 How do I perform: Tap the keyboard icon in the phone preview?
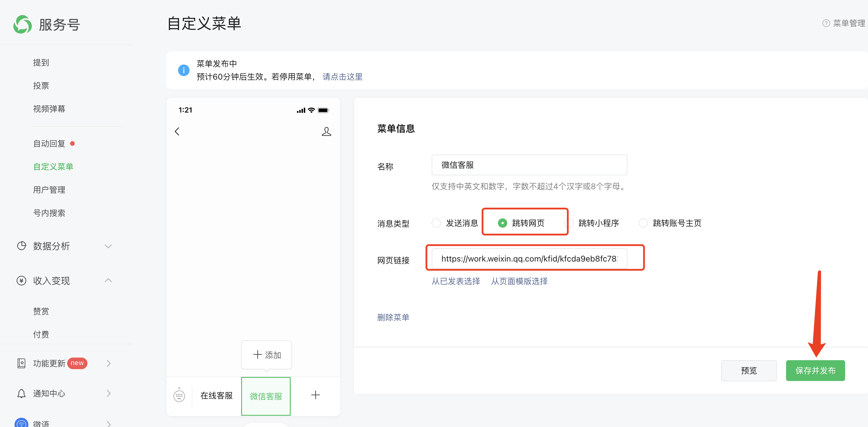point(179,395)
